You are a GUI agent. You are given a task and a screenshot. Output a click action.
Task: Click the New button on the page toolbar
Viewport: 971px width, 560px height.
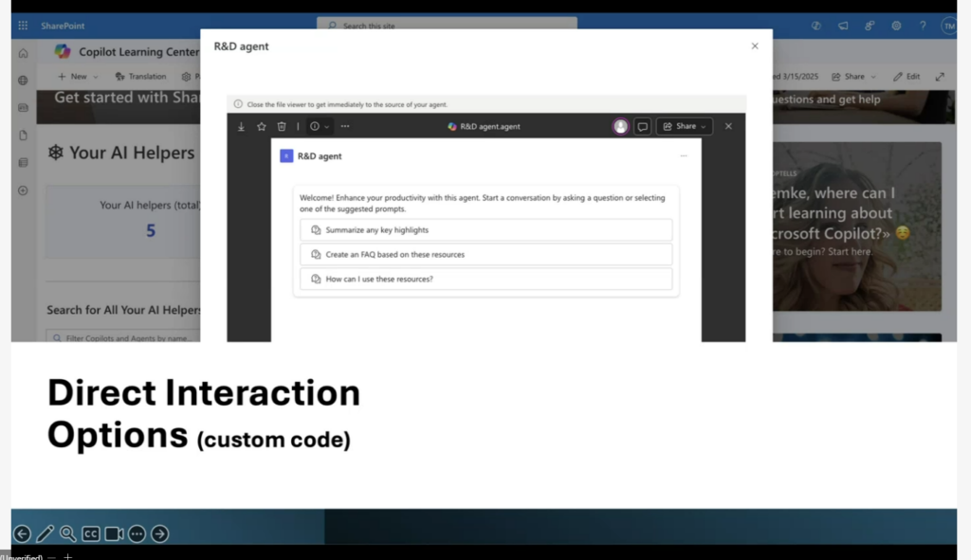tap(72, 76)
